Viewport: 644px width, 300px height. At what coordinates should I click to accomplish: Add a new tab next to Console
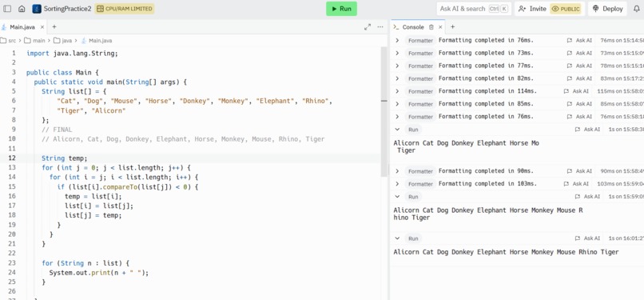tap(452, 27)
